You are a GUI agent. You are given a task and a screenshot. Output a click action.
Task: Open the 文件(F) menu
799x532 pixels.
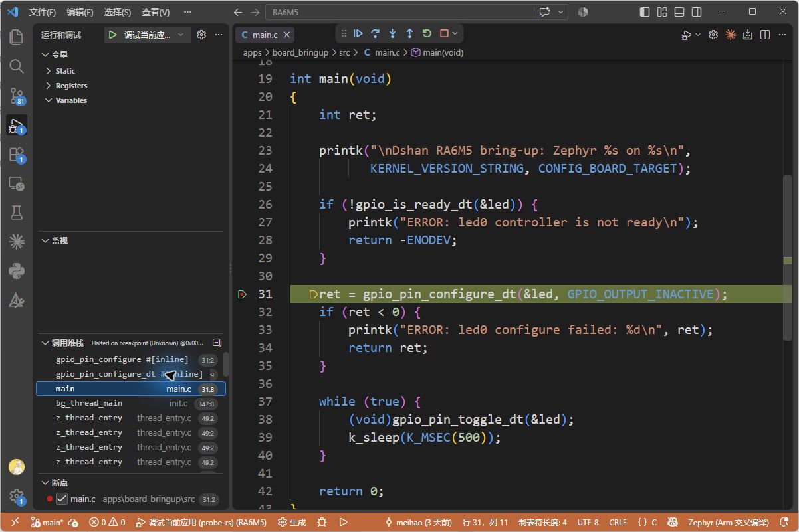tap(43, 12)
